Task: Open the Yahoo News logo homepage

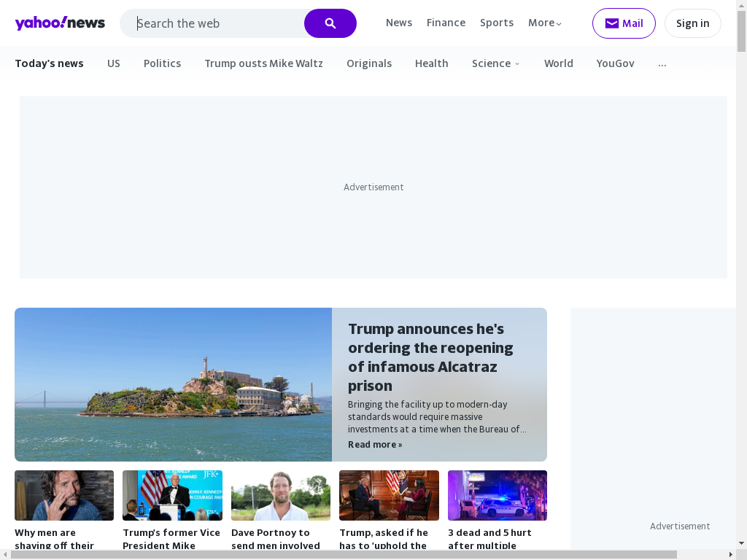Action: pyautogui.click(x=60, y=23)
